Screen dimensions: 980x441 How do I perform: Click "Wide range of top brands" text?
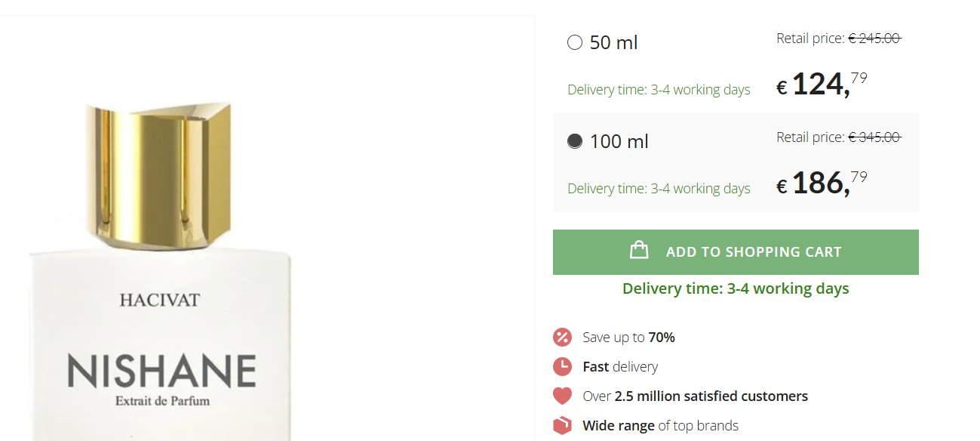pos(660,426)
